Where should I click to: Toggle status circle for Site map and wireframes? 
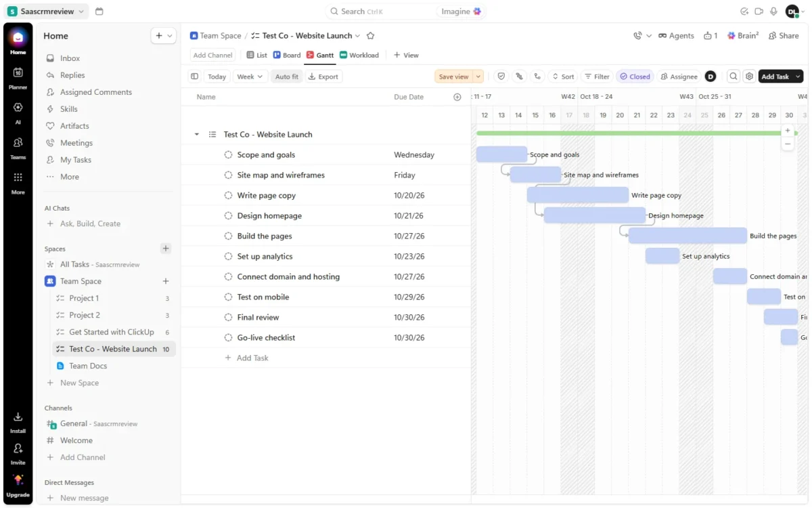229,175
